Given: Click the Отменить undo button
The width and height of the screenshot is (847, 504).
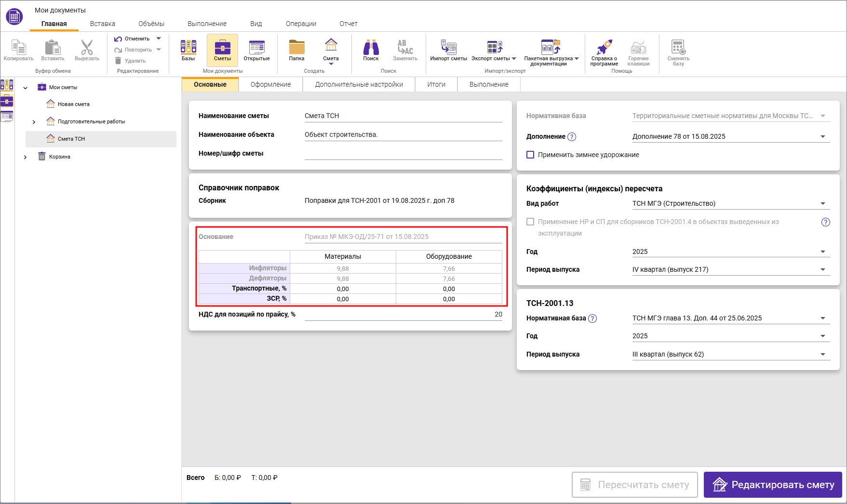Looking at the screenshot, I should pyautogui.click(x=132, y=39).
